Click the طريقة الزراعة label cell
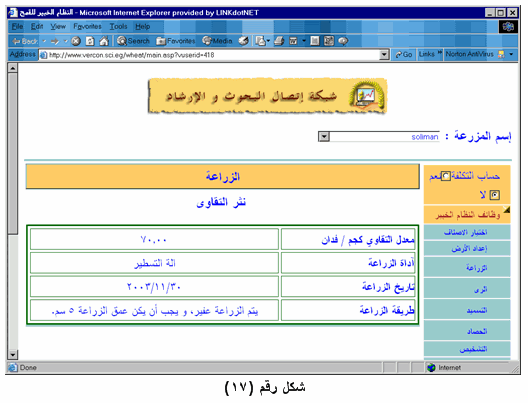Image resolution: width=528 pixels, height=403 pixels. click(x=348, y=310)
